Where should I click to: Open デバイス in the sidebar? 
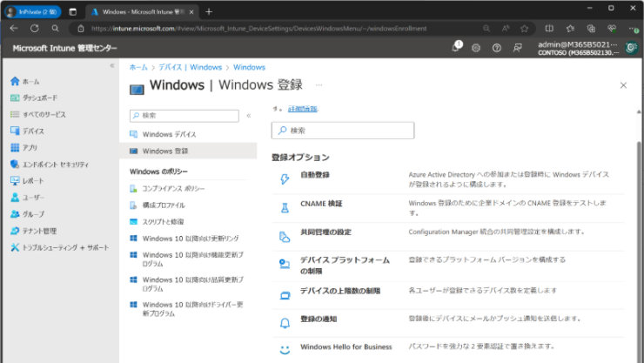pyautogui.click(x=27, y=131)
